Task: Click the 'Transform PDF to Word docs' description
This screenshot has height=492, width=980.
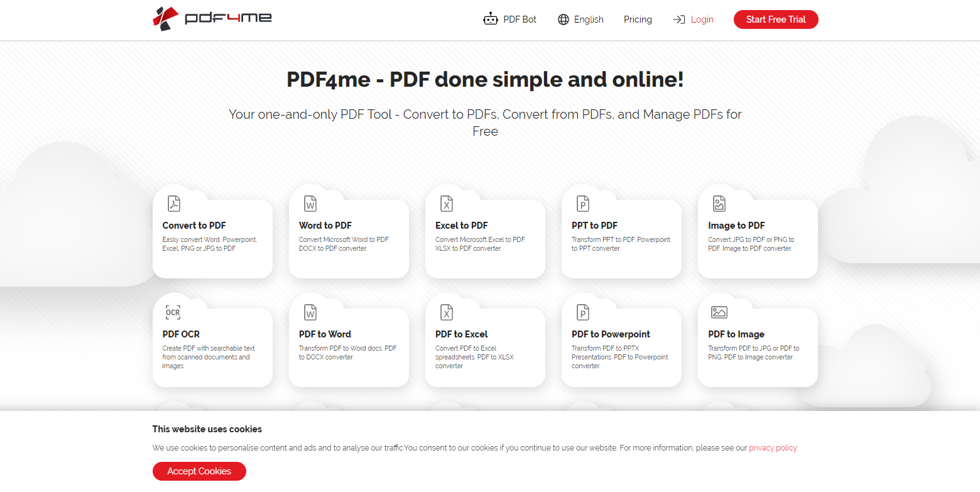Action: click(x=348, y=353)
